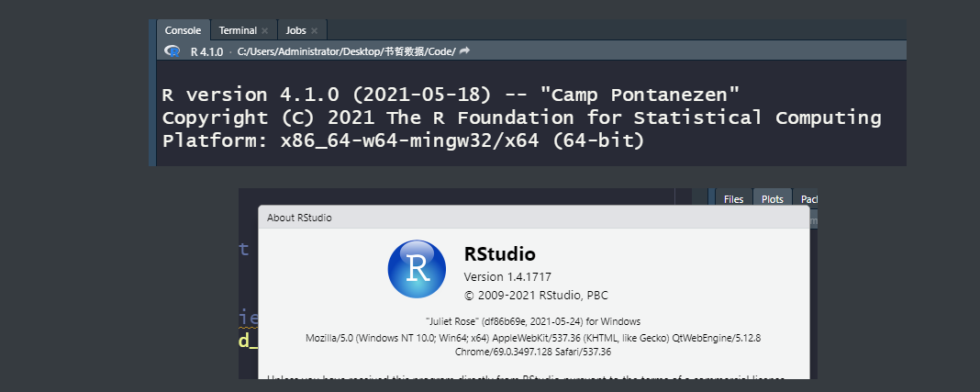980x392 pixels.
Task: Open the Terminal tab
Action: pos(237,30)
